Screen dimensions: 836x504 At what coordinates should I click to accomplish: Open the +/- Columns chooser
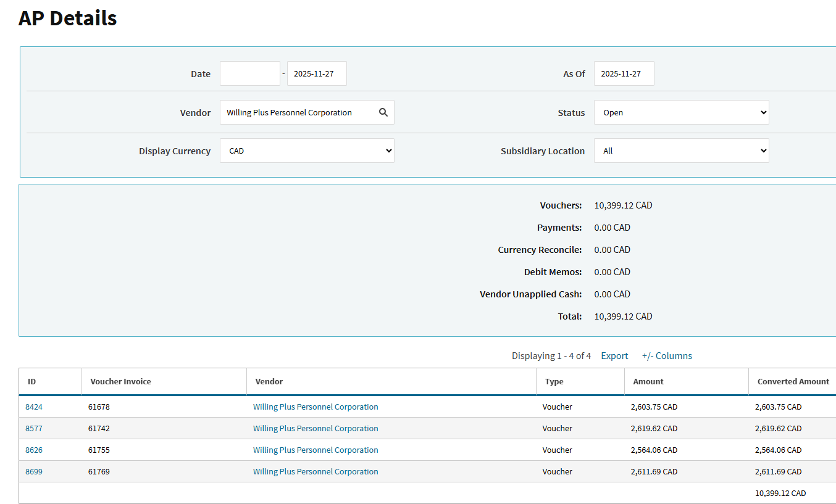667,356
